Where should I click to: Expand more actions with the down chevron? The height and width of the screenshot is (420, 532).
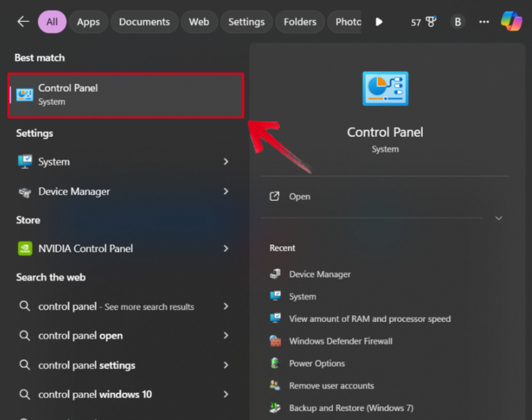pos(498,218)
